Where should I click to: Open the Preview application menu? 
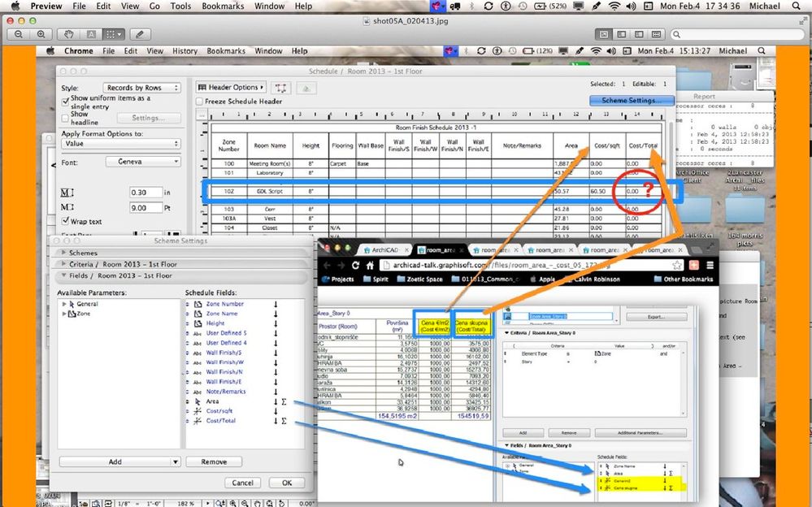pyautogui.click(x=46, y=6)
